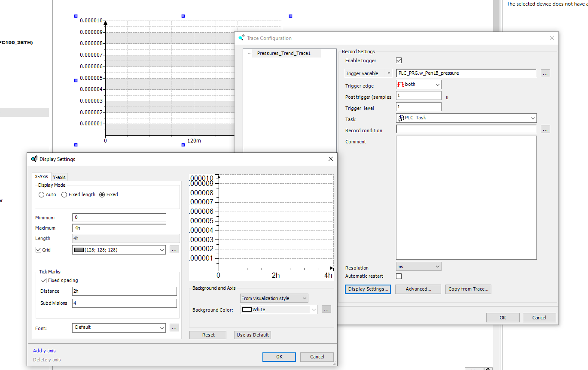This screenshot has width=588, height=370.
Task: Select Pressures_Trend_Trace1 in the trace list
Action: click(x=283, y=54)
